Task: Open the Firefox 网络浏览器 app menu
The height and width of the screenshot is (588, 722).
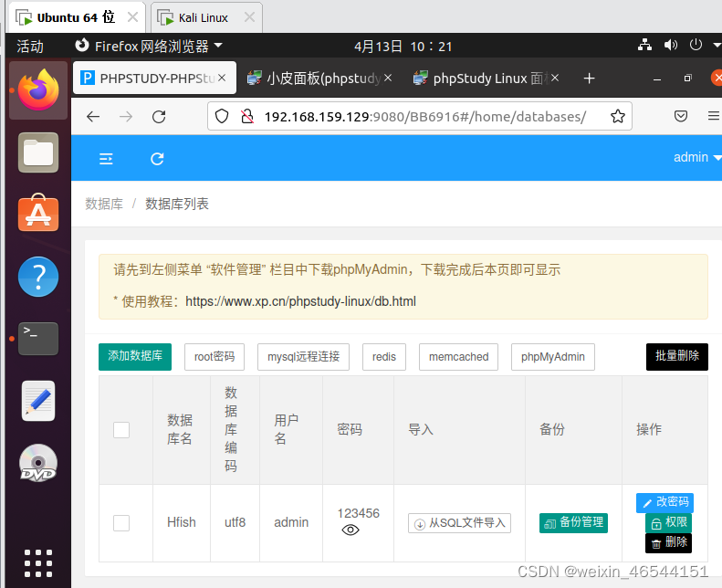Action: click(x=149, y=46)
